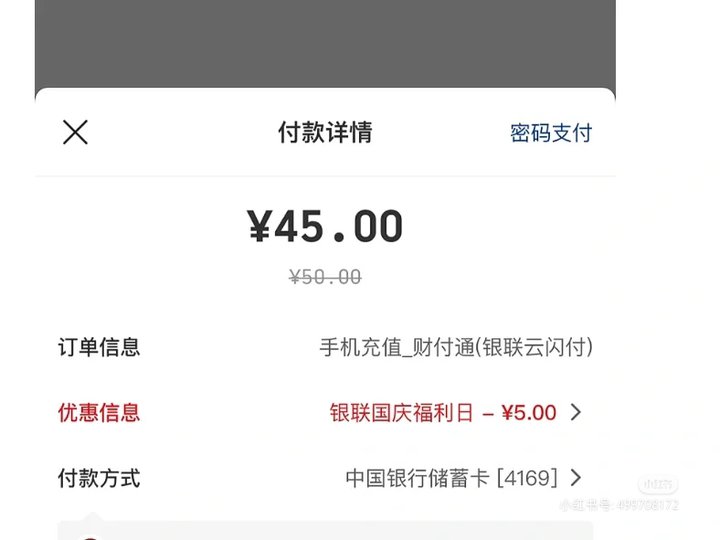Switch to password payment (密码支付)
720x540 pixels.
[551, 133]
